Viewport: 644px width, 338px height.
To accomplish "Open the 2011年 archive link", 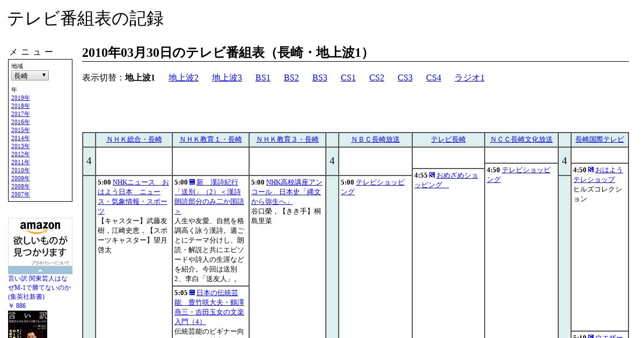I will pyautogui.click(x=20, y=163).
